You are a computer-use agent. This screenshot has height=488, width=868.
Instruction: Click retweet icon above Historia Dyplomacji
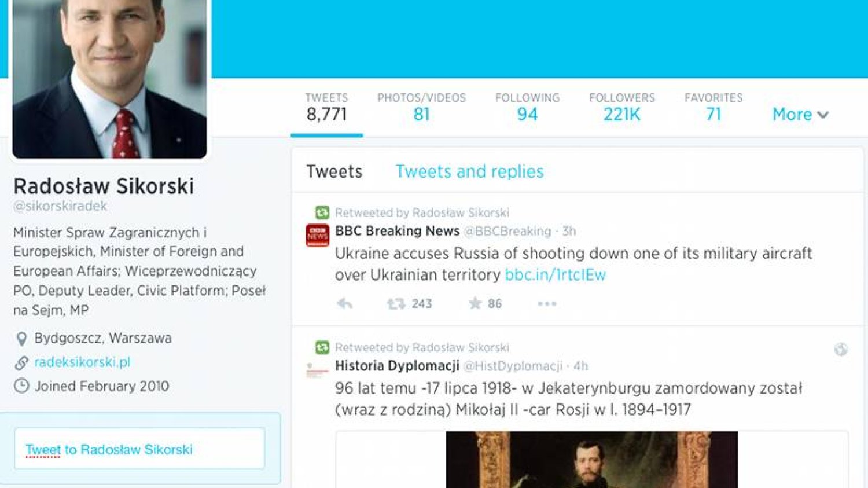(x=322, y=347)
